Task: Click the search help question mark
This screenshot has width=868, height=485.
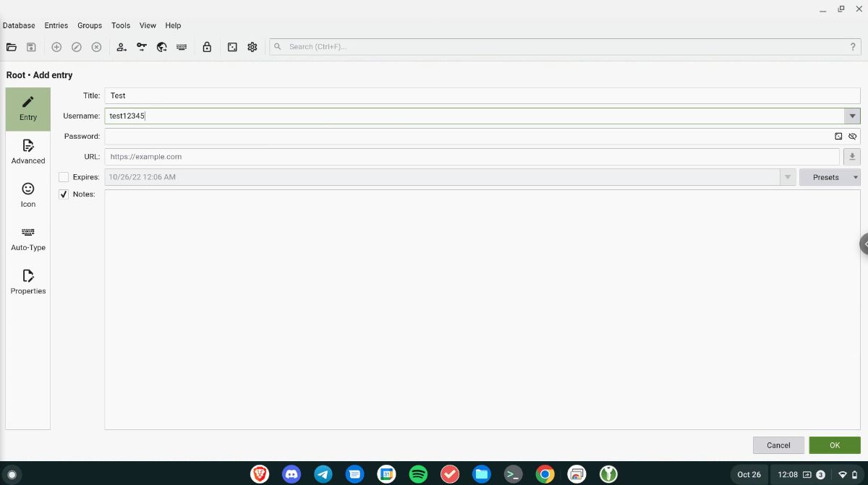Action: [x=853, y=47]
